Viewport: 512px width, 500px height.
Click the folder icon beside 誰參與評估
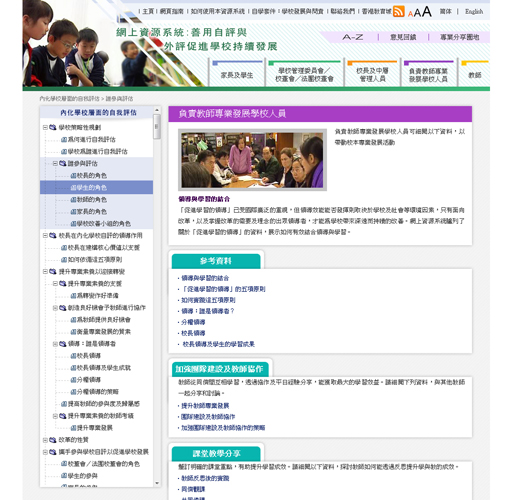tap(63, 163)
